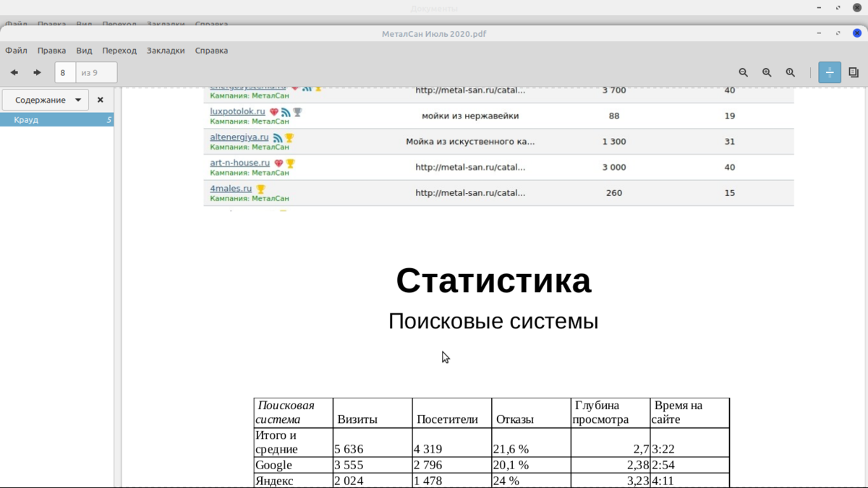Open the Вид menu
Image resolution: width=868 pixels, height=488 pixels.
(x=84, y=51)
